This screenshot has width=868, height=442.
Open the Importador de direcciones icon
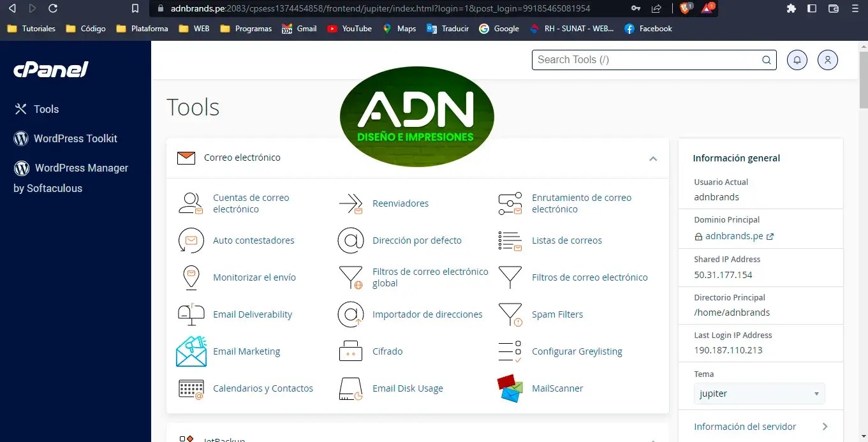[351, 314]
